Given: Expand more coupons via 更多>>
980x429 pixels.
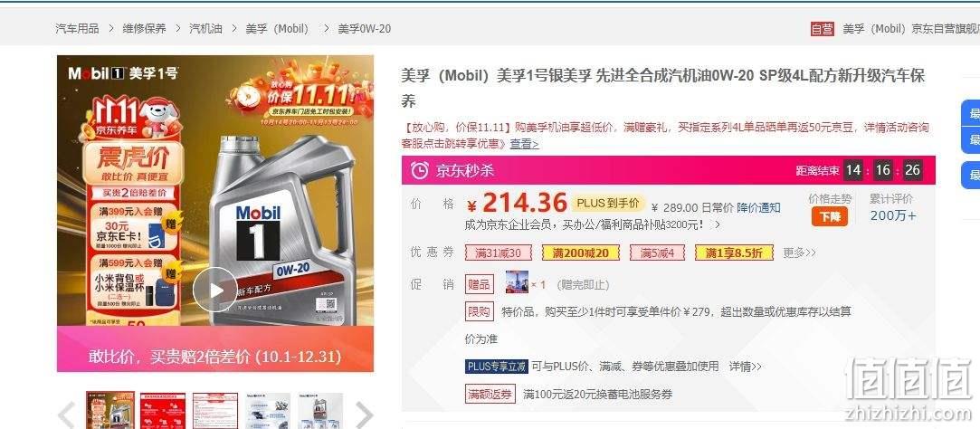Looking at the screenshot, I should coord(799,253).
